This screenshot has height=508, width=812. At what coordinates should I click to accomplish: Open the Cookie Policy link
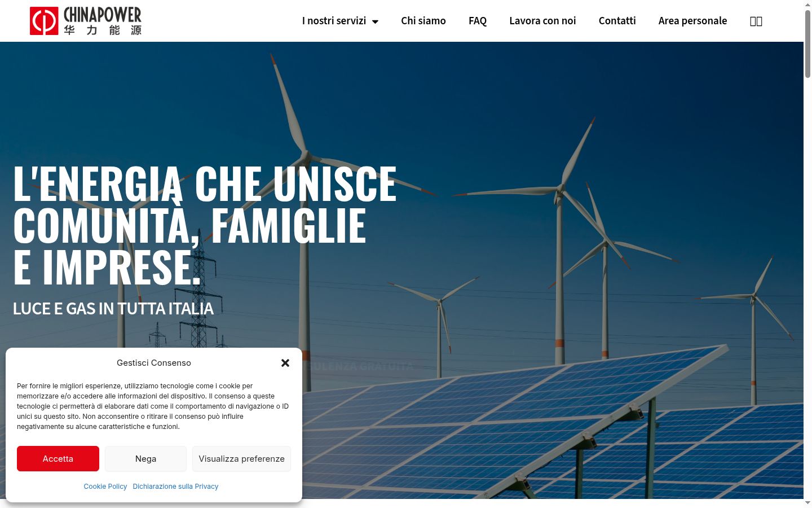pyautogui.click(x=105, y=487)
